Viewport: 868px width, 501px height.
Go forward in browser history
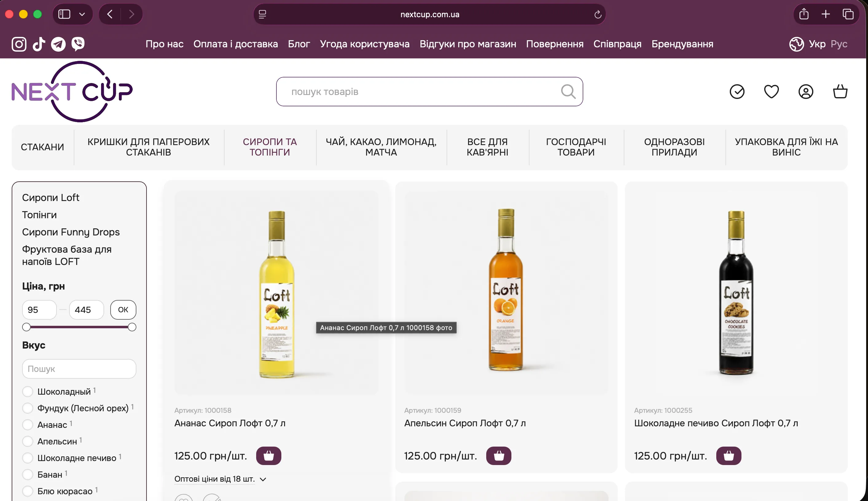point(131,14)
